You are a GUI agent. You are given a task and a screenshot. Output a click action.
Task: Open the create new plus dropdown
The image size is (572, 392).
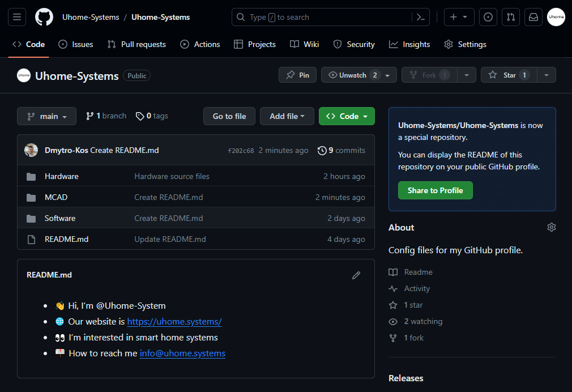(459, 17)
